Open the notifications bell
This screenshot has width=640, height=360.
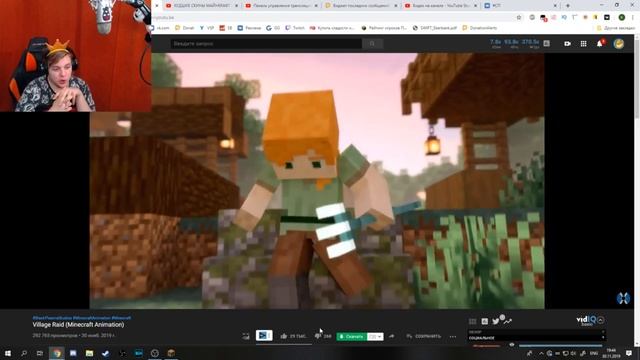point(600,44)
